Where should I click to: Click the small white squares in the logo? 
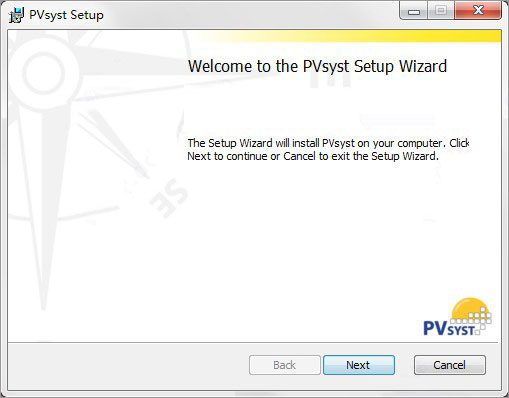tap(475, 318)
